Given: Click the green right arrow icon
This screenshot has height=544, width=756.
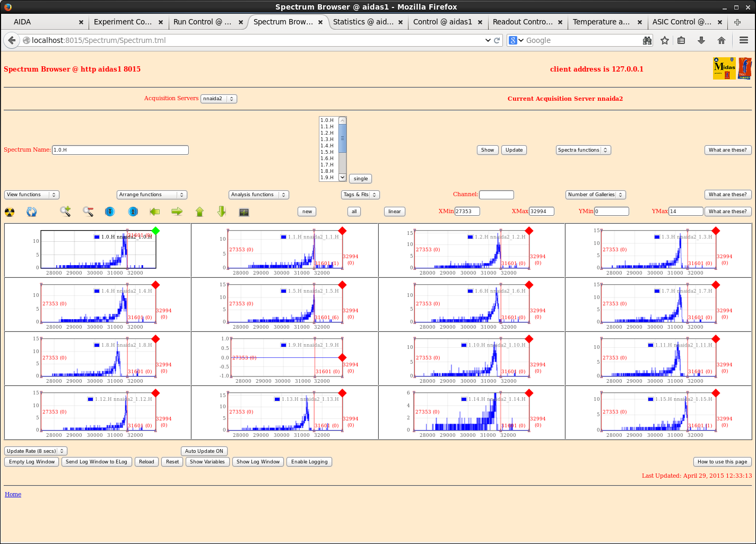Looking at the screenshot, I should (177, 212).
